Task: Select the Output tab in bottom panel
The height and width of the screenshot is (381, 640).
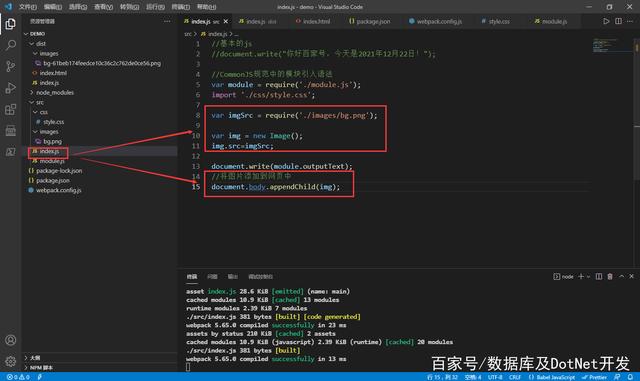Action: pyautogui.click(x=233, y=277)
